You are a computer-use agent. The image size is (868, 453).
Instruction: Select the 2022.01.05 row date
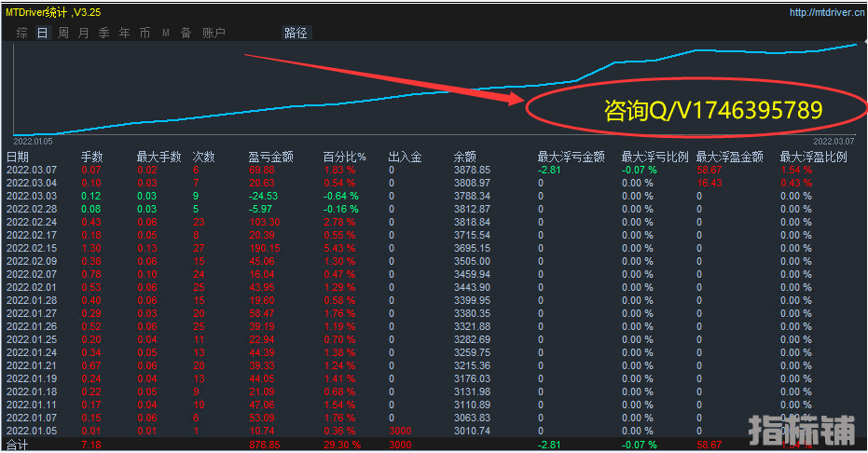click(32, 431)
